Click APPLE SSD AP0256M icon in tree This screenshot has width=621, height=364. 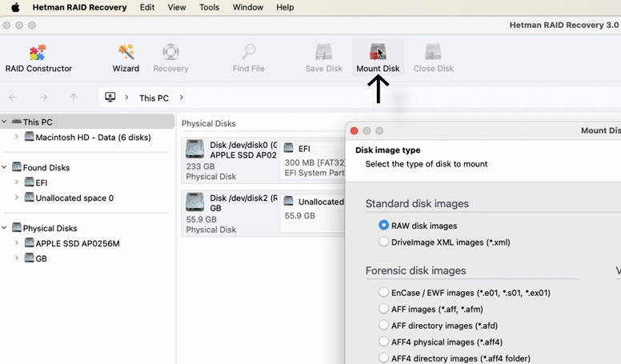[30, 242]
